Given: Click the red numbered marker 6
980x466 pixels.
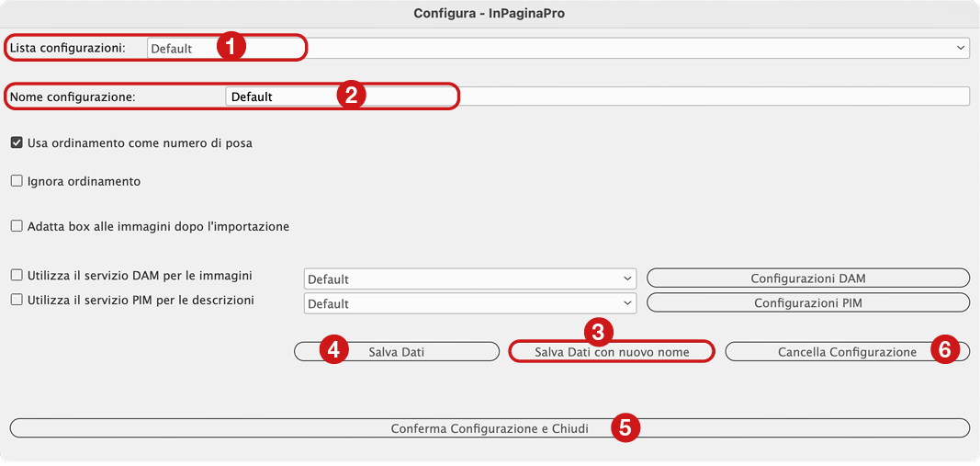Looking at the screenshot, I should click(944, 350).
